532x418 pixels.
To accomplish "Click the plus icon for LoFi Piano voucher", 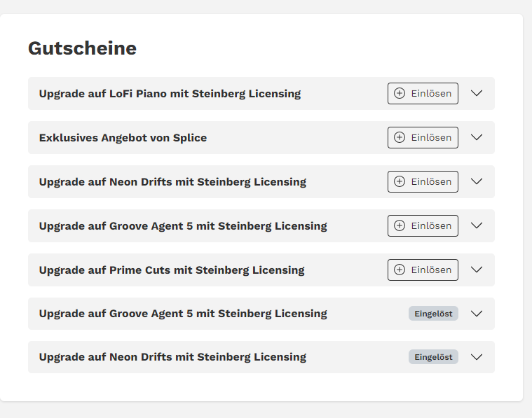I will (x=400, y=93).
